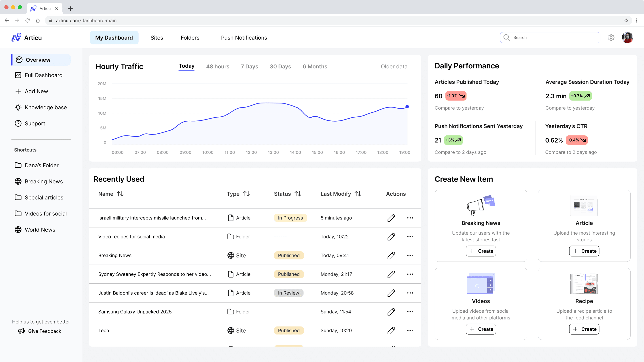
Task: Click the In Review status badge
Action: coord(288,293)
